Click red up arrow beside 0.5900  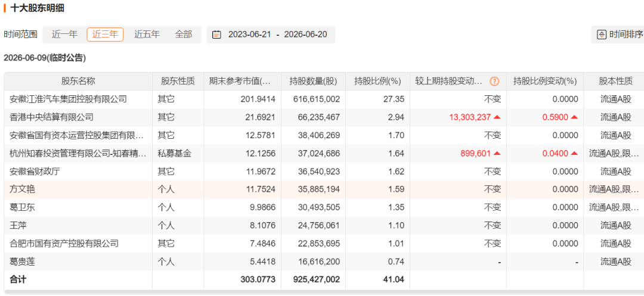(x=574, y=117)
